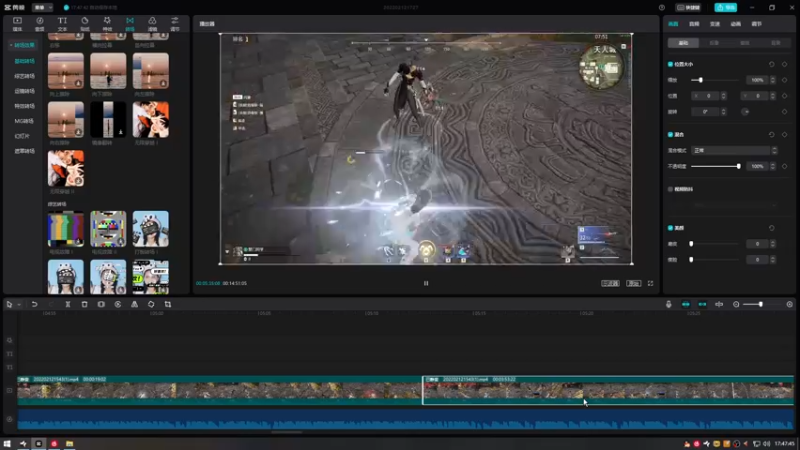This screenshot has width=800, height=450.
Task: Switch to the Speed (变速) inspector tab
Action: pyautogui.click(x=715, y=24)
